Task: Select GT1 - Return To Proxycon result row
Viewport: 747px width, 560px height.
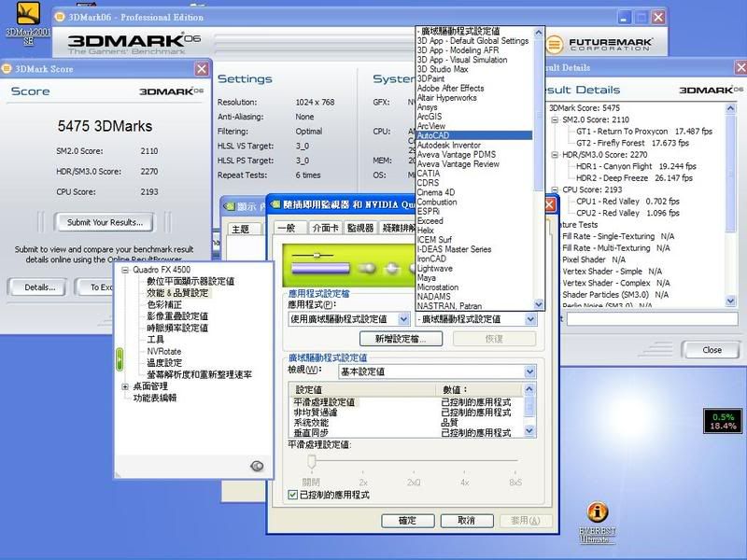Action: [x=644, y=131]
